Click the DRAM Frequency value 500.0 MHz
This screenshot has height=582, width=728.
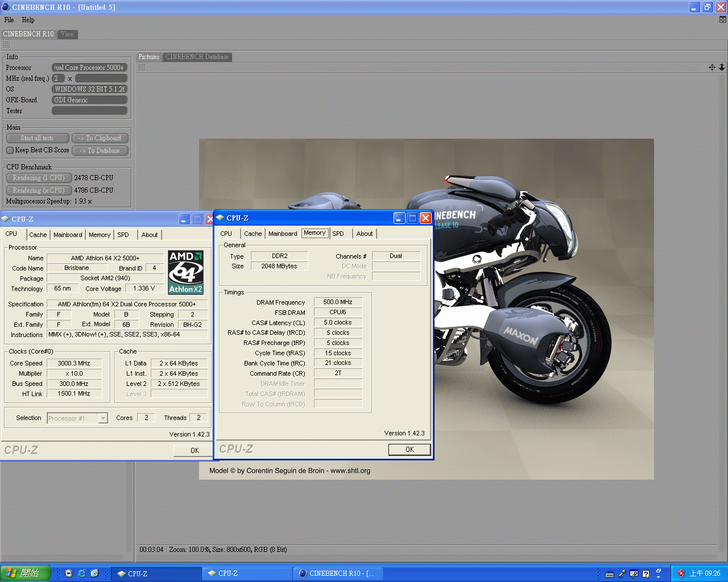(x=338, y=302)
